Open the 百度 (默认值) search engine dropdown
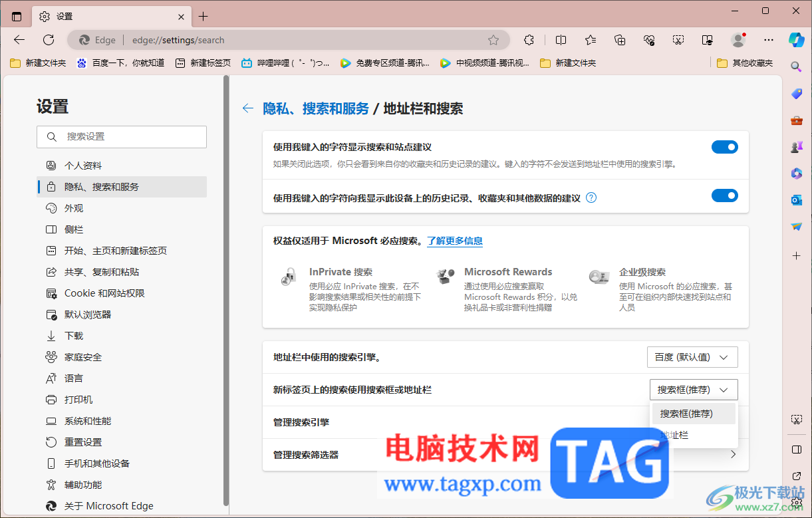Viewport: 812px width, 518px height. pos(692,357)
